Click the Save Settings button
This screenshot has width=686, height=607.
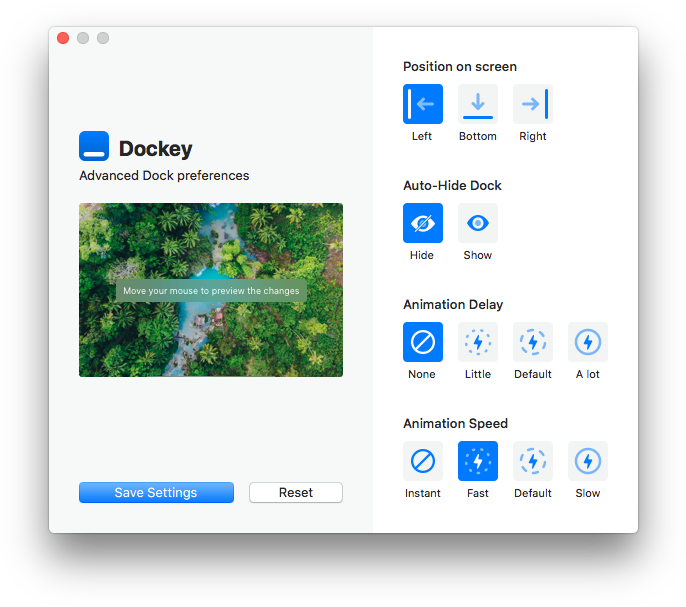(x=156, y=492)
